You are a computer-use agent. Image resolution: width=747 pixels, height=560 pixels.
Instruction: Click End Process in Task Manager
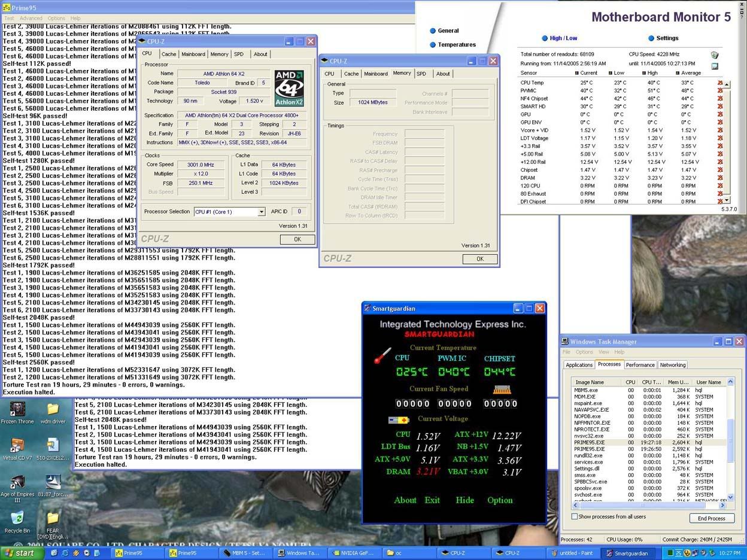pos(712,518)
